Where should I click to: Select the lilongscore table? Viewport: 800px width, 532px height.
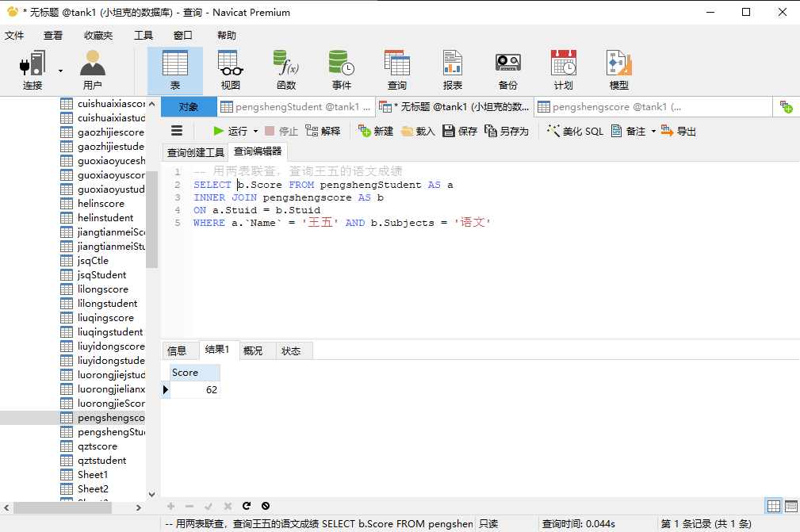click(x=103, y=289)
